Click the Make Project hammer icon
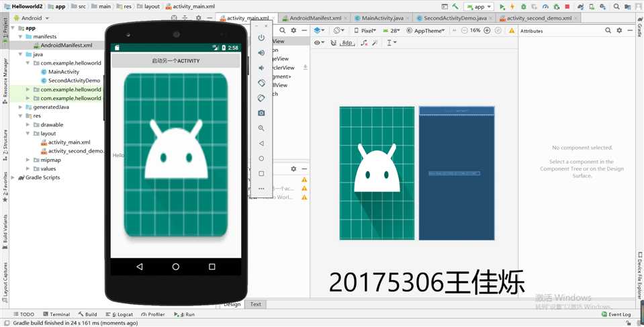Image resolution: width=644 pixels, height=327 pixels. 455,7
